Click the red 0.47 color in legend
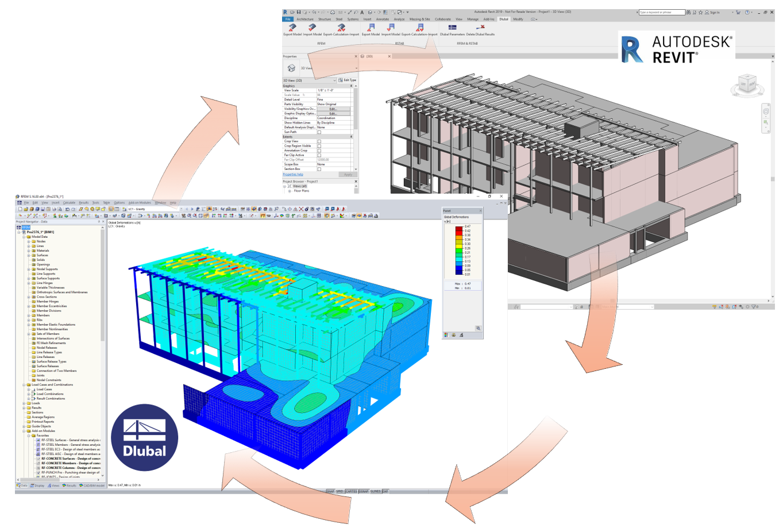 click(x=458, y=228)
